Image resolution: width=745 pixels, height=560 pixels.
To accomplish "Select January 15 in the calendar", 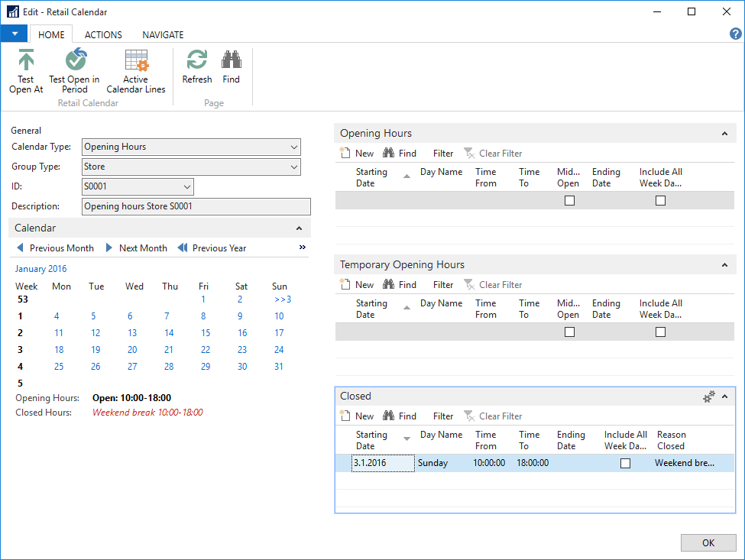I will click(206, 333).
